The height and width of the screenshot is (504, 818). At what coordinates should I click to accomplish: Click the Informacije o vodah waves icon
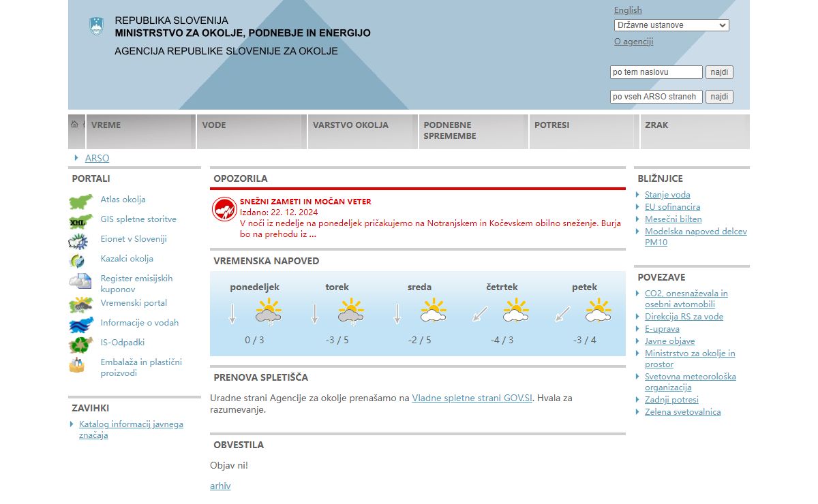pos(80,324)
